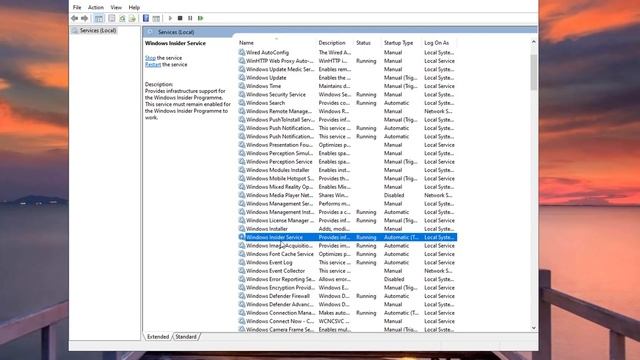Open the Properties toolbar icon

(112, 18)
